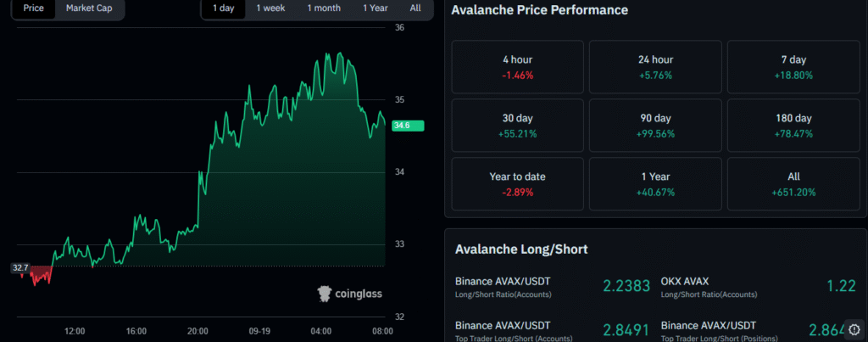The height and width of the screenshot is (342, 868).
Task: Switch chart to Market Cap tab
Action: click(89, 8)
